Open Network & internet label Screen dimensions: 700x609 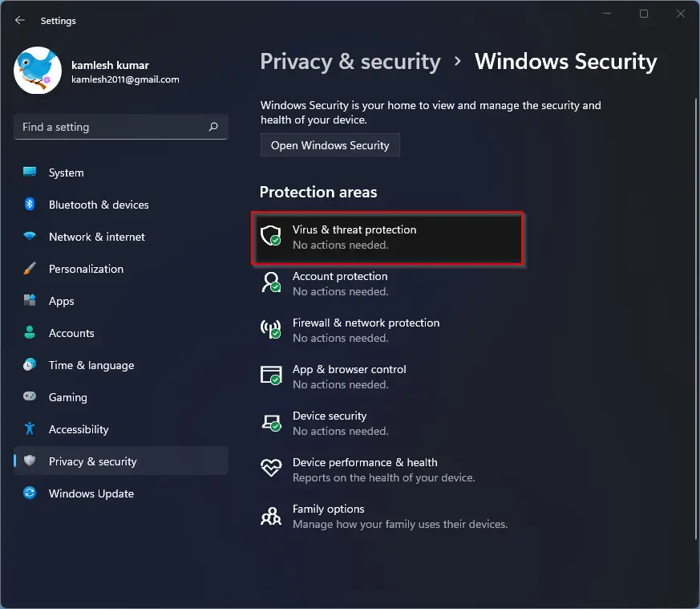point(97,237)
